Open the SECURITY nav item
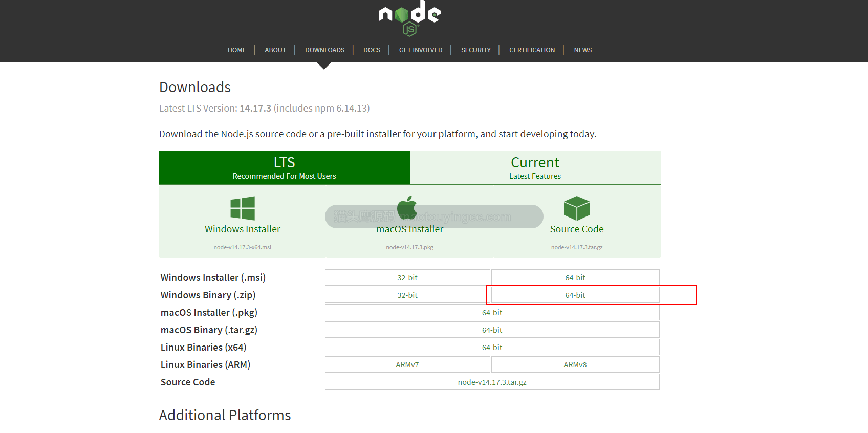This screenshot has height=433, width=868. pyautogui.click(x=476, y=50)
